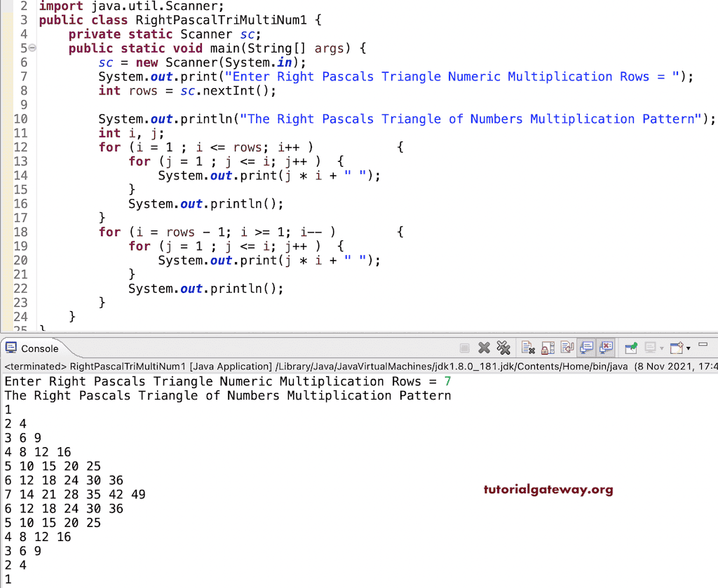Open the Open Console dropdown arrow
The width and height of the screenshot is (718, 588).
point(688,347)
